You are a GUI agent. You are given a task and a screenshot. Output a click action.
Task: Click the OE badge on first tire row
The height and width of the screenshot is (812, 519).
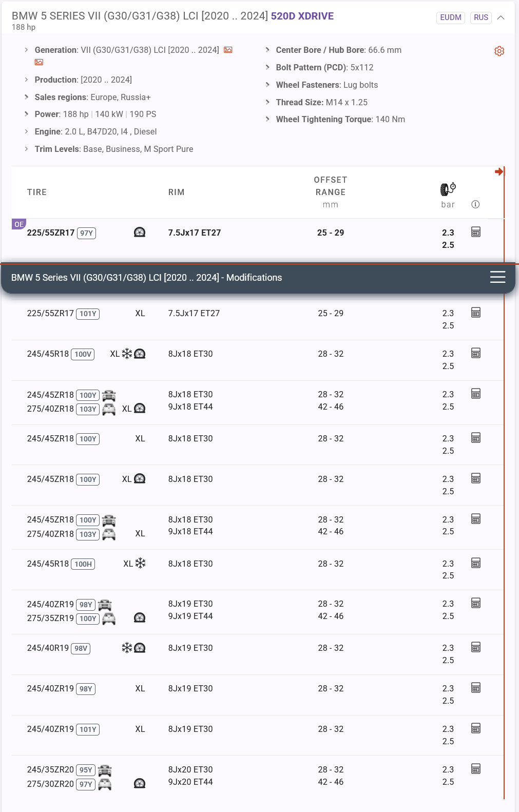click(x=19, y=224)
